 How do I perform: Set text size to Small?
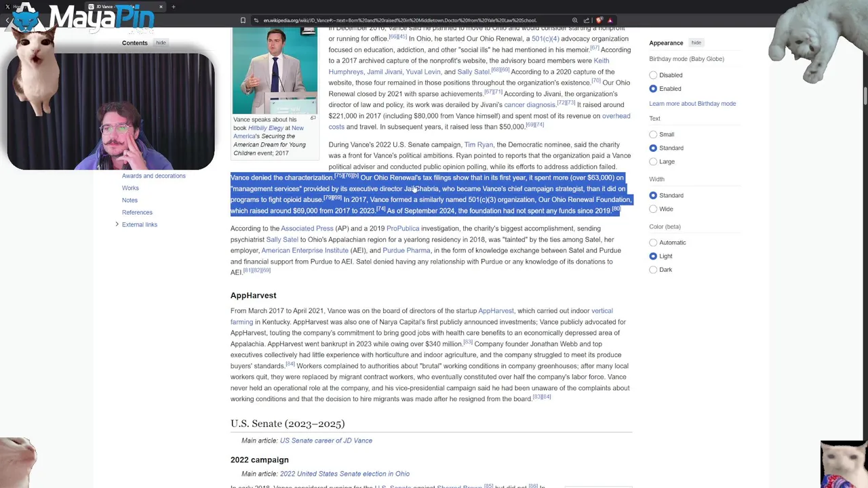[x=653, y=134]
